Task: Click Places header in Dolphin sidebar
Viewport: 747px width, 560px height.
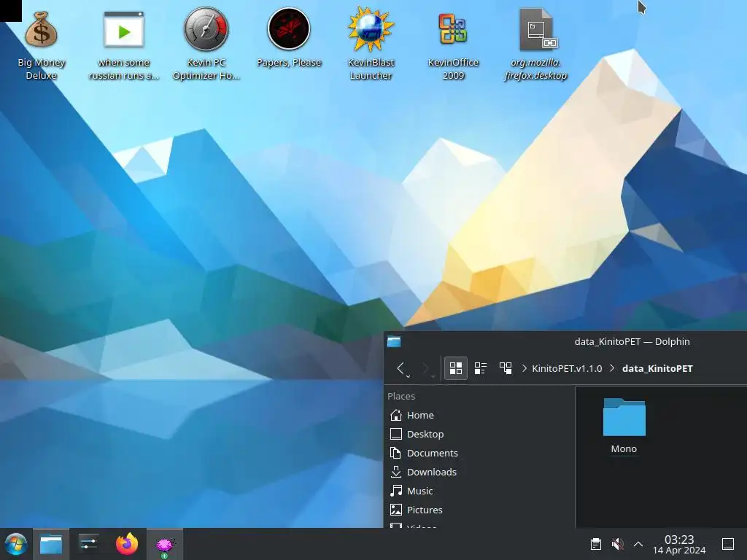Action: 401,396
